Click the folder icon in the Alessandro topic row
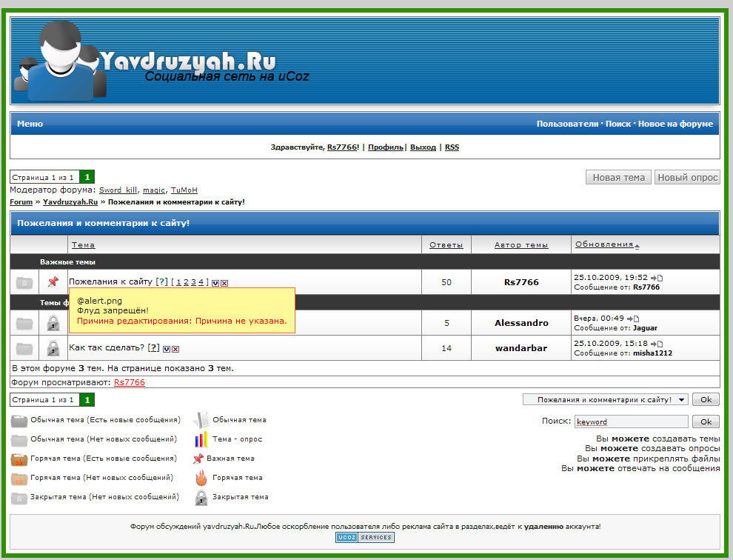This screenshot has height=560, width=733. pyautogui.click(x=24, y=323)
